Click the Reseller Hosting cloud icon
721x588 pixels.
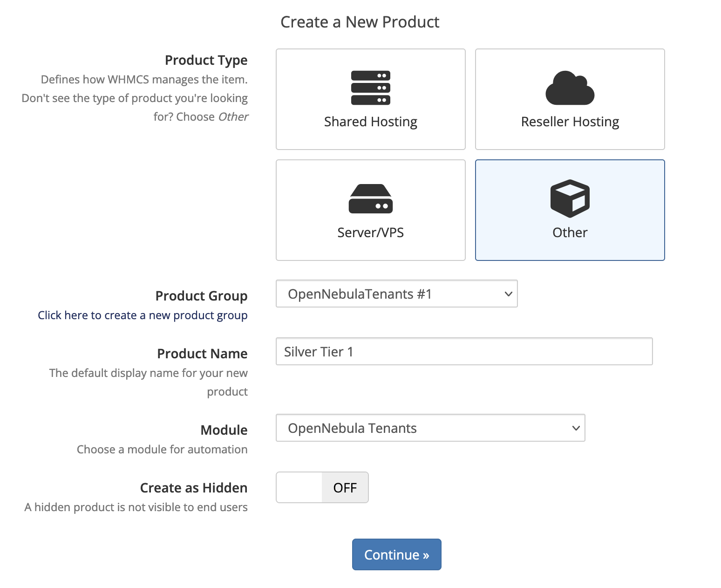point(570,88)
